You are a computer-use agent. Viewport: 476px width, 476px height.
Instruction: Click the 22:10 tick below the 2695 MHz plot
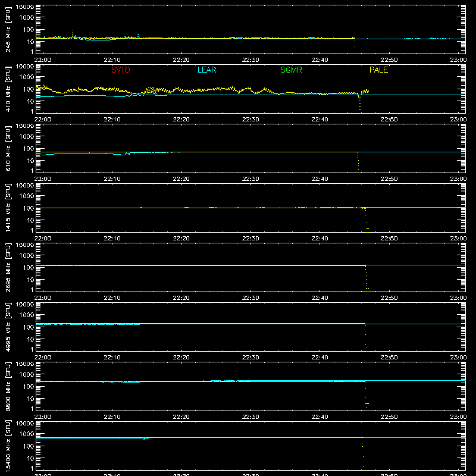point(112,298)
